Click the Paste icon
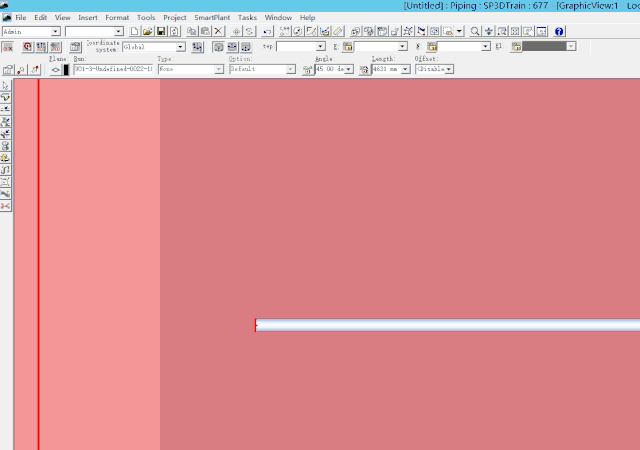640x450 pixels. tap(205, 31)
